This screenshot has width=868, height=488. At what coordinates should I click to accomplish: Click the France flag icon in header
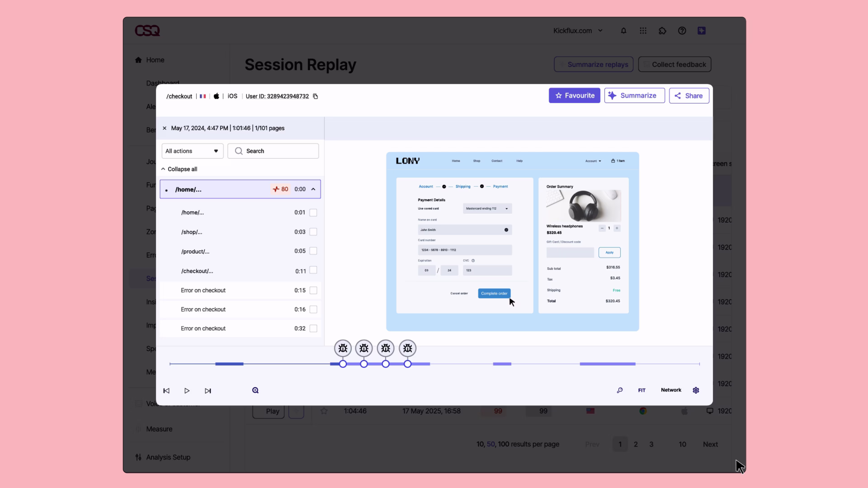click(x=203, y=96)
